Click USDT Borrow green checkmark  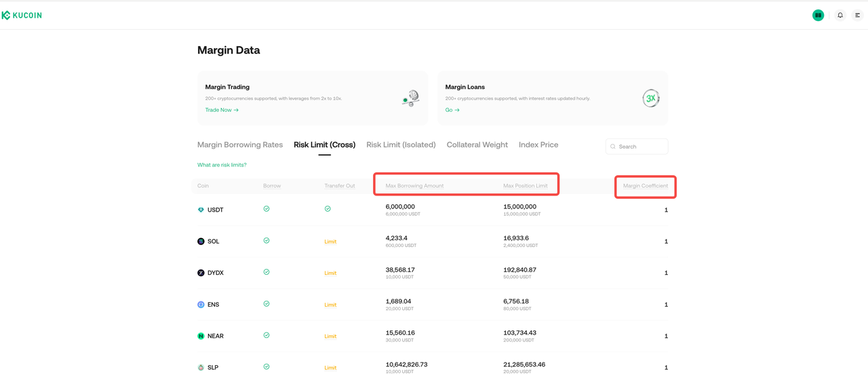[x=267, y=209]
